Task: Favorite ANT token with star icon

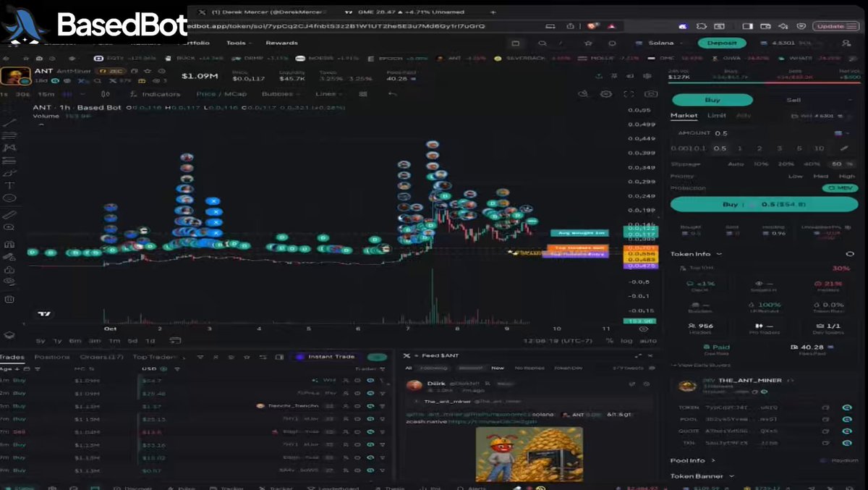Action: pyautogui.click(x=147, y=71)
